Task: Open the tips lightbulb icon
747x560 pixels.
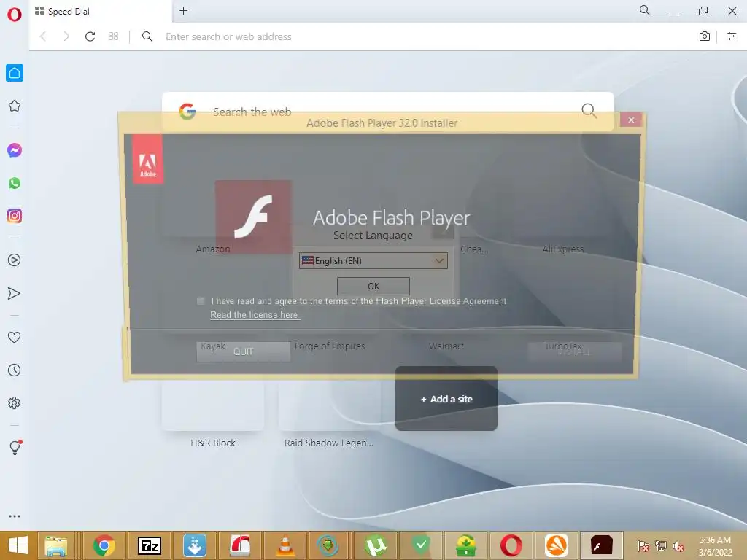Action: pyautogui.click(x=15, y=447)
